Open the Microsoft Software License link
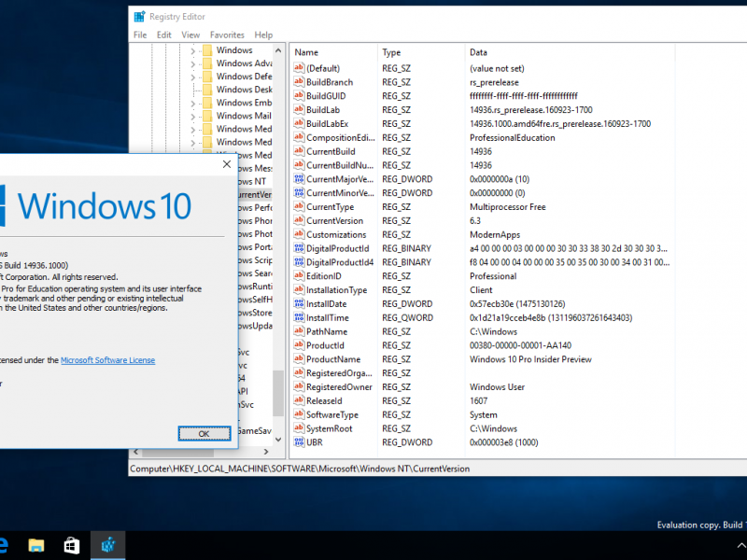This screenshot has height=560, width=747. 107,360
